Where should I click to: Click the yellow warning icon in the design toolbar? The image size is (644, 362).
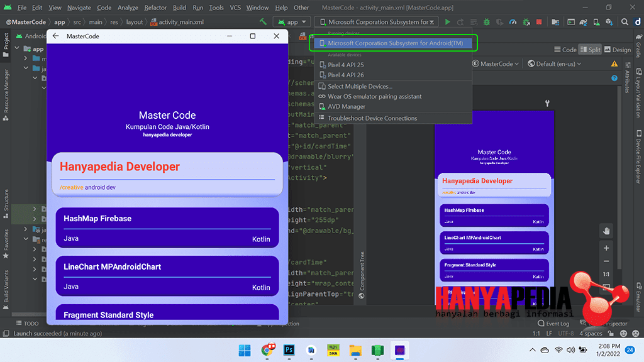614,63
